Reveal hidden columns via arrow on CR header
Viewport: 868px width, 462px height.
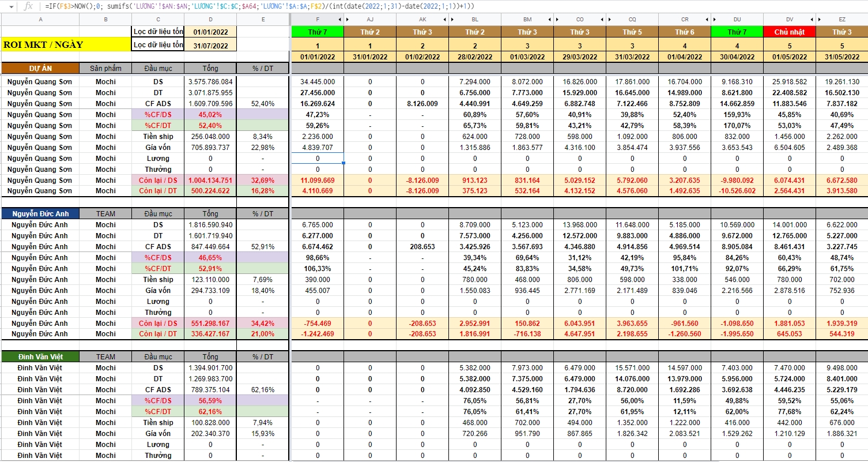(707, 19)
